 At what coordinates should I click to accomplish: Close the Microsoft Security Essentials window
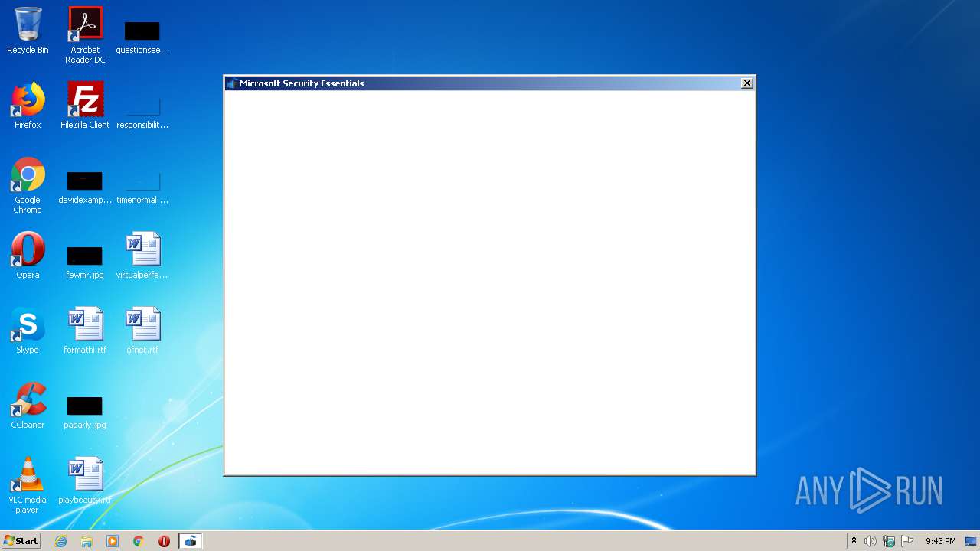(x=747, y=83)
